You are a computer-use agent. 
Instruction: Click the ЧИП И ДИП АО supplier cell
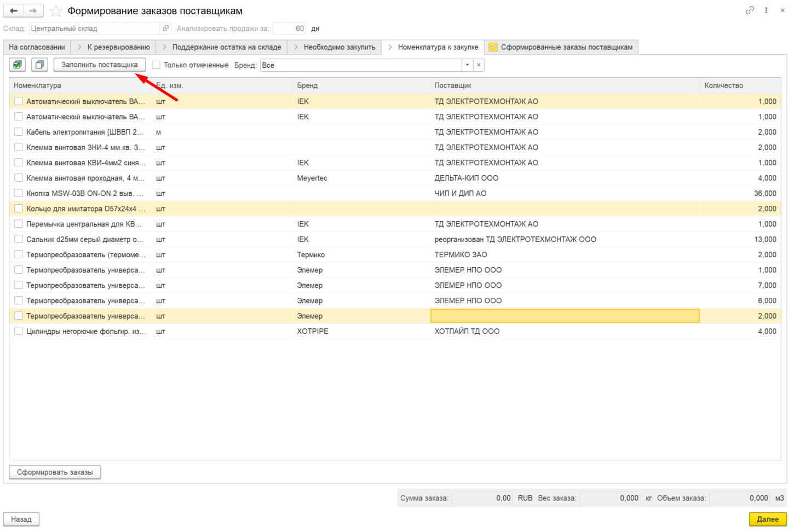click(565, 193)
